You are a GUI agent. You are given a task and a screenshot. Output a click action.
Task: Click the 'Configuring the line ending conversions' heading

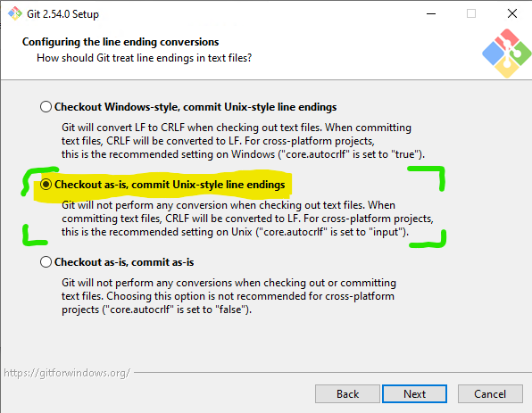[x=121, y=42]
